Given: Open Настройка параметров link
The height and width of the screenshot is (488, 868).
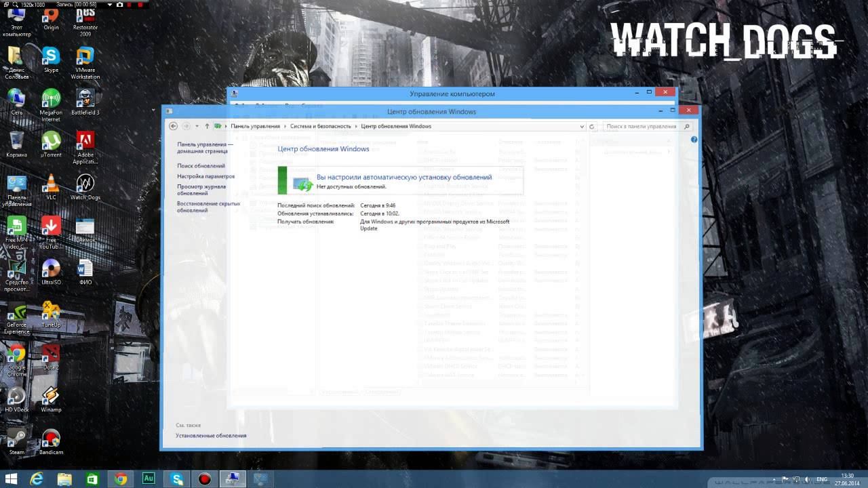Looking at the screenshot, I should coord(206,176).
